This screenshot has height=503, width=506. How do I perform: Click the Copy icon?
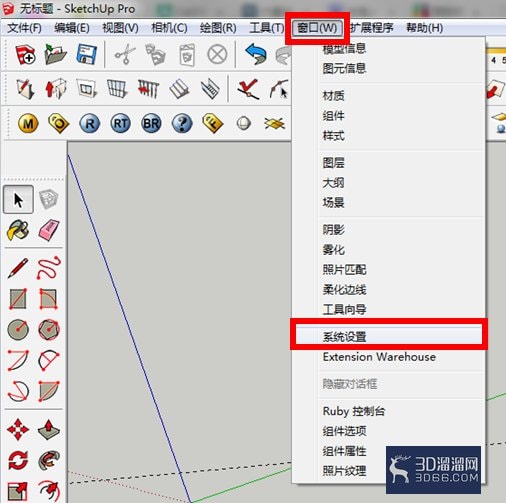[155, 54]
